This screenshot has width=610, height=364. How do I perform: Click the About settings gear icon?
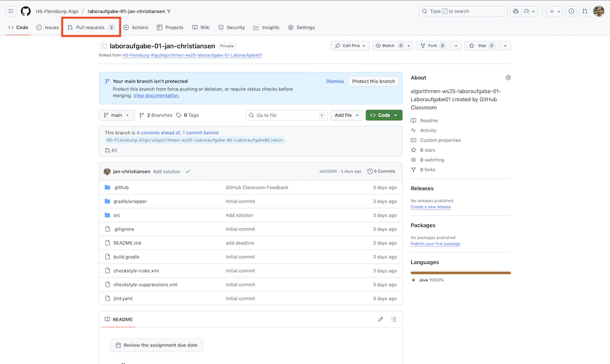click(508, 78)
